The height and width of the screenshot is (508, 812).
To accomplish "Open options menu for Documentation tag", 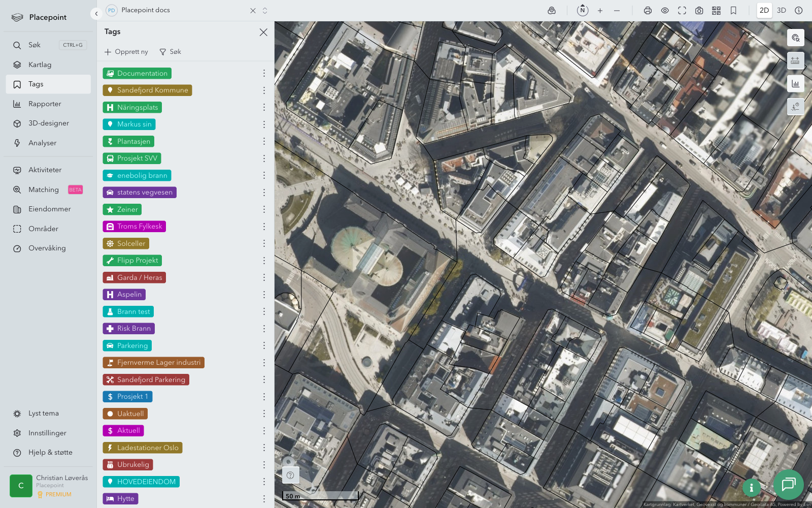I will [x=264, y=73].
